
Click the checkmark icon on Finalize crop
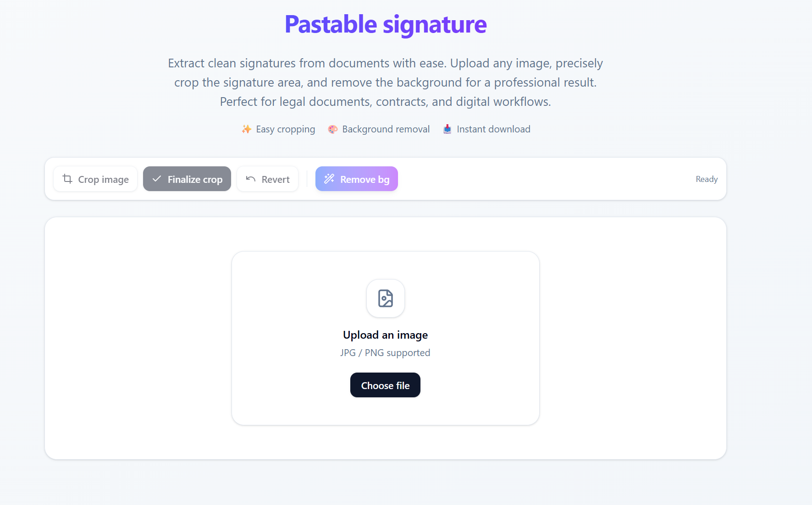click(156, 179)
